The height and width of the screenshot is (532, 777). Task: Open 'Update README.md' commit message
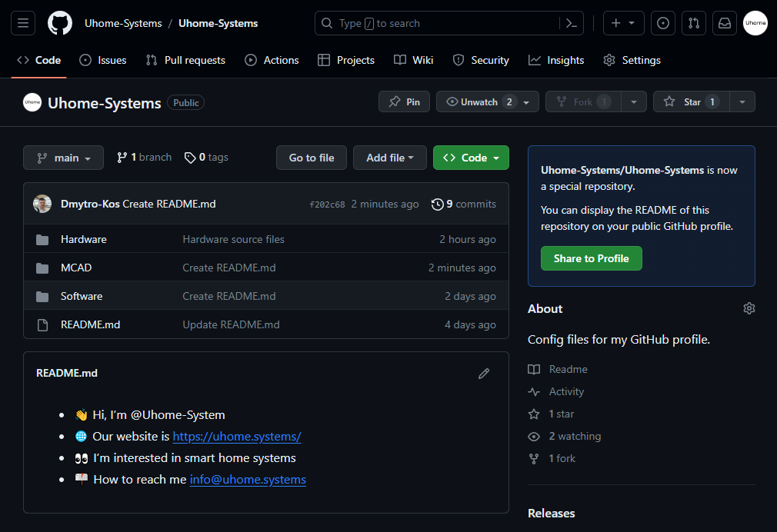point(231,325)
